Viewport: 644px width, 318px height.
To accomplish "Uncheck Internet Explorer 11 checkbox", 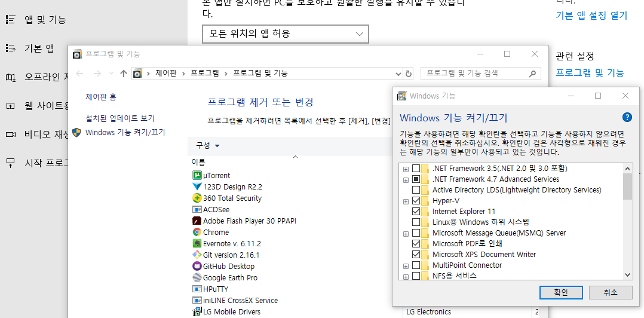I will [416, 212].
